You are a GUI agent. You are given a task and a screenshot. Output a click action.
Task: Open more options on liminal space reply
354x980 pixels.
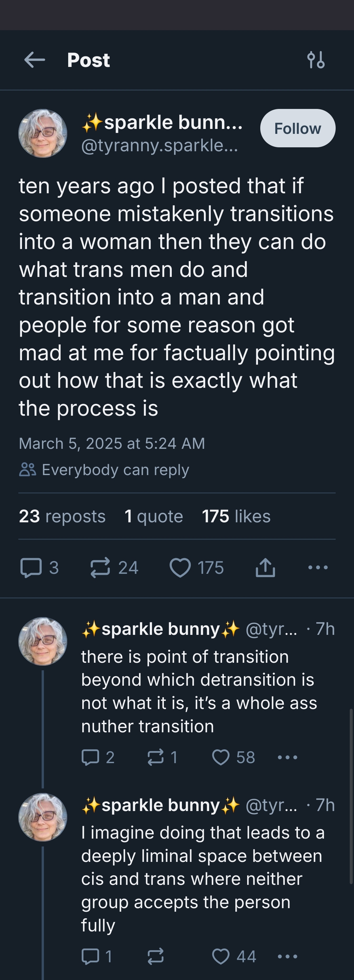(287, 956)
